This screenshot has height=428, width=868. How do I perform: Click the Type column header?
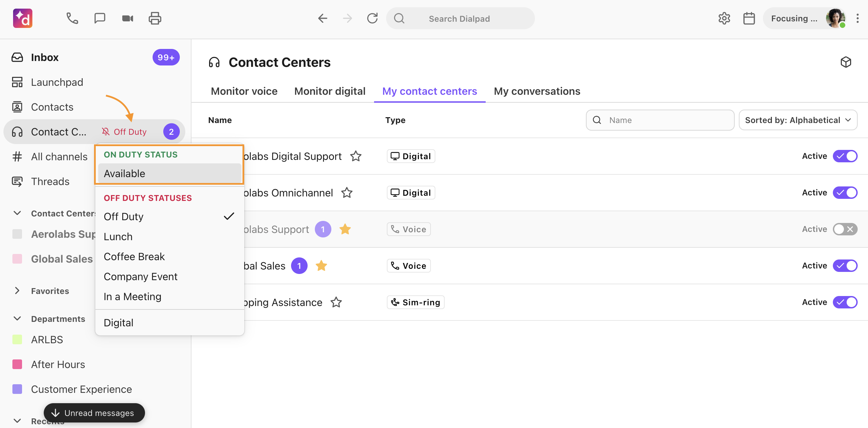click(x=395, y=120)
